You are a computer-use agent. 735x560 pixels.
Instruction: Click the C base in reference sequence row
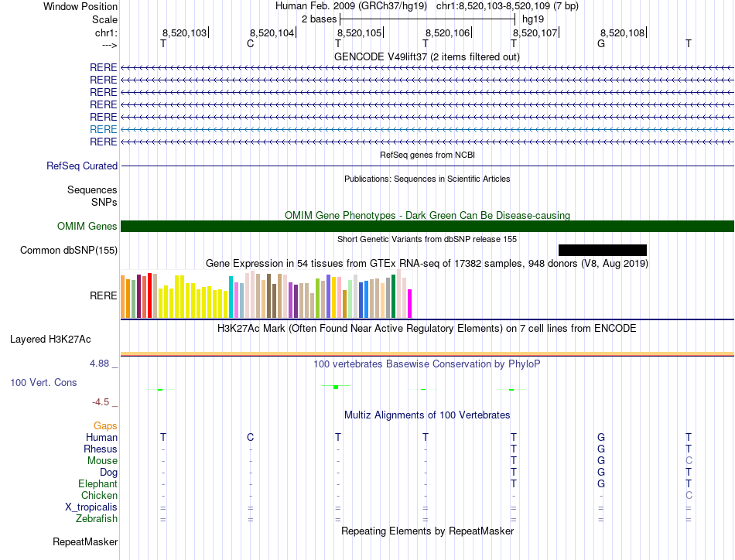click(251, 43)
